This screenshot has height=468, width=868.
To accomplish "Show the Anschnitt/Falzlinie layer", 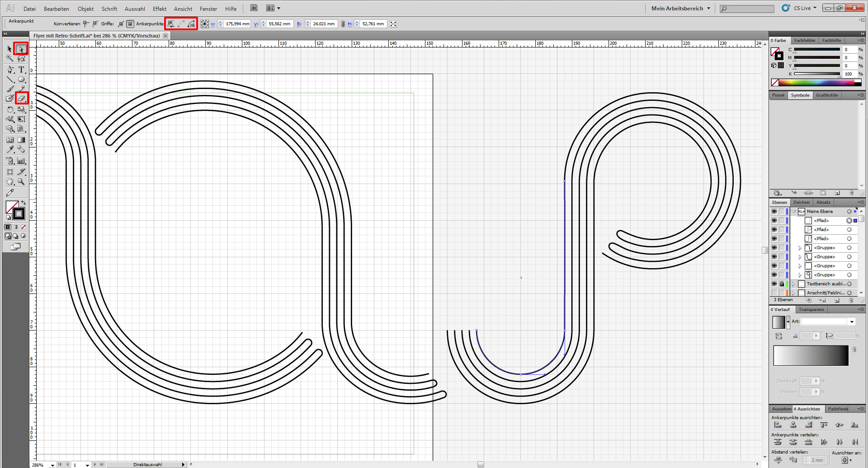I will tap(774, 293).
